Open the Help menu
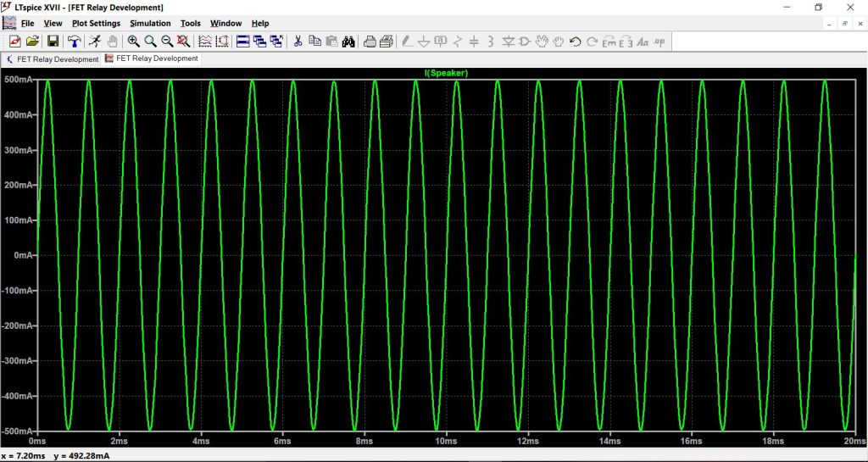868x462 pixels. tap(260, 23)
